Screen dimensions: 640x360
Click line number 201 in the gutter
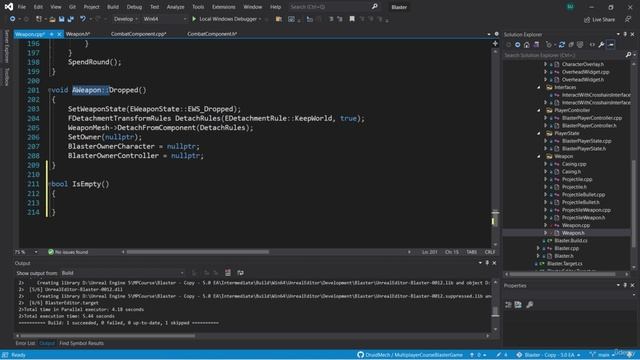tap(33, 90)
